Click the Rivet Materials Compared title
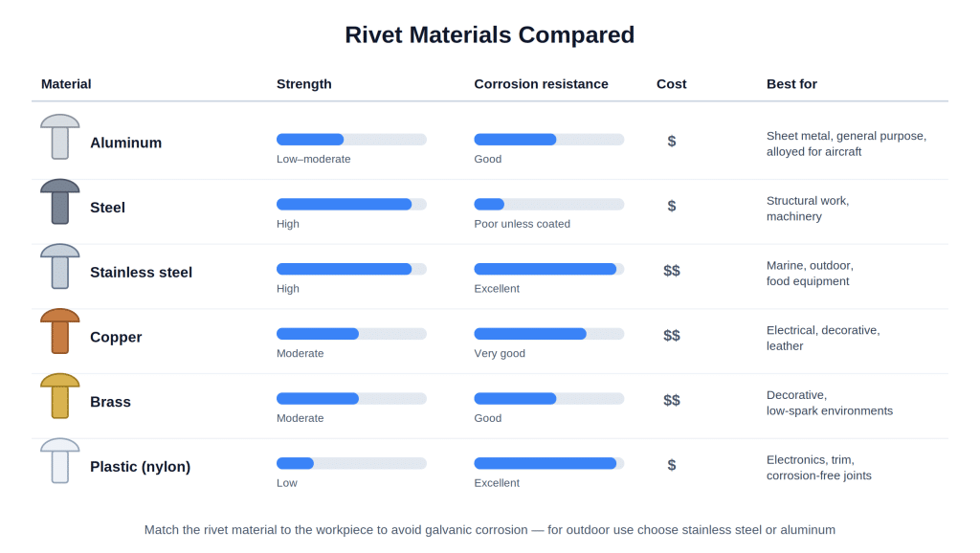 [489, 35]
